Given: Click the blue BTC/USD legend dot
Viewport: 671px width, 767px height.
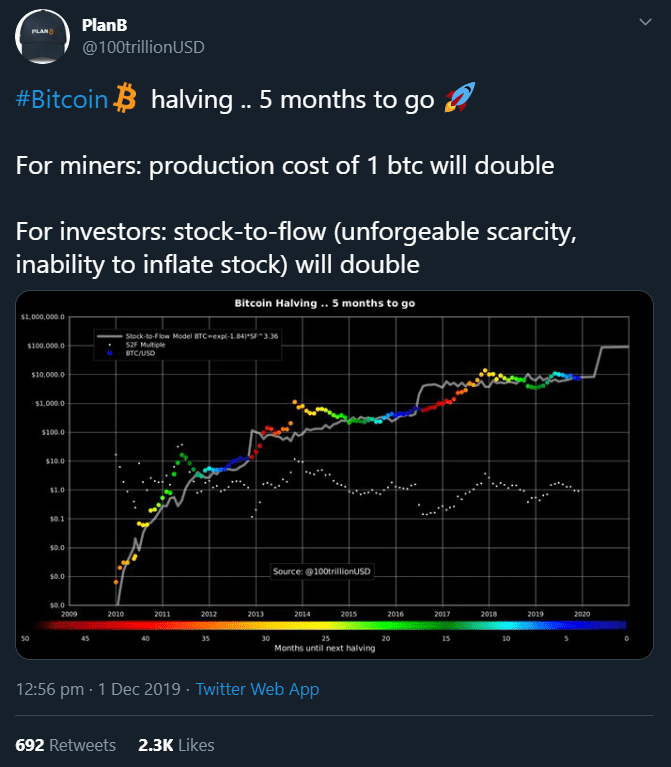Looking at the screenshot, I should (x=109, y=353).
